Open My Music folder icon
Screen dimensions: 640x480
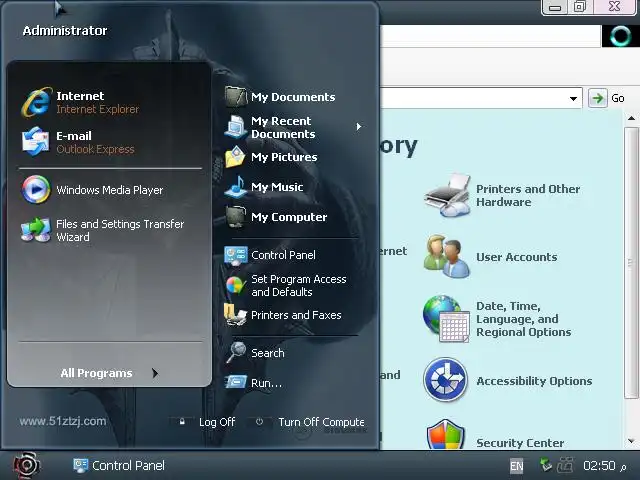click(x=236, y=187)
